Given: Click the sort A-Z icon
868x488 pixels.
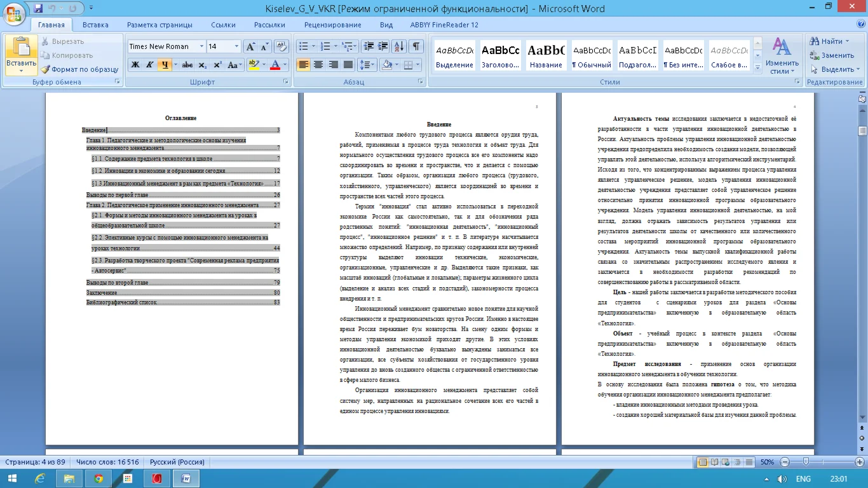Looking at the screenshot, I should (399, 46).
